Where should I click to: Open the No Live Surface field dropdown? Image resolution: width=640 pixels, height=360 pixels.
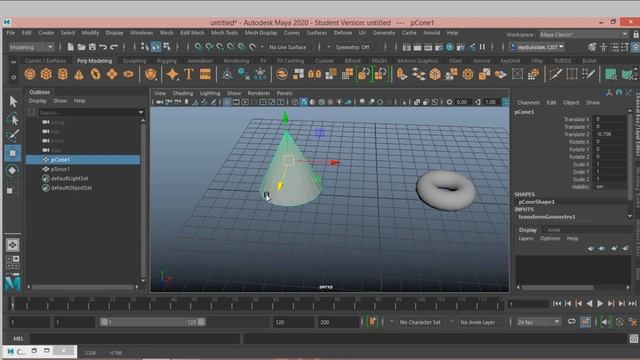pyautogui.click(x=289, y=47)
